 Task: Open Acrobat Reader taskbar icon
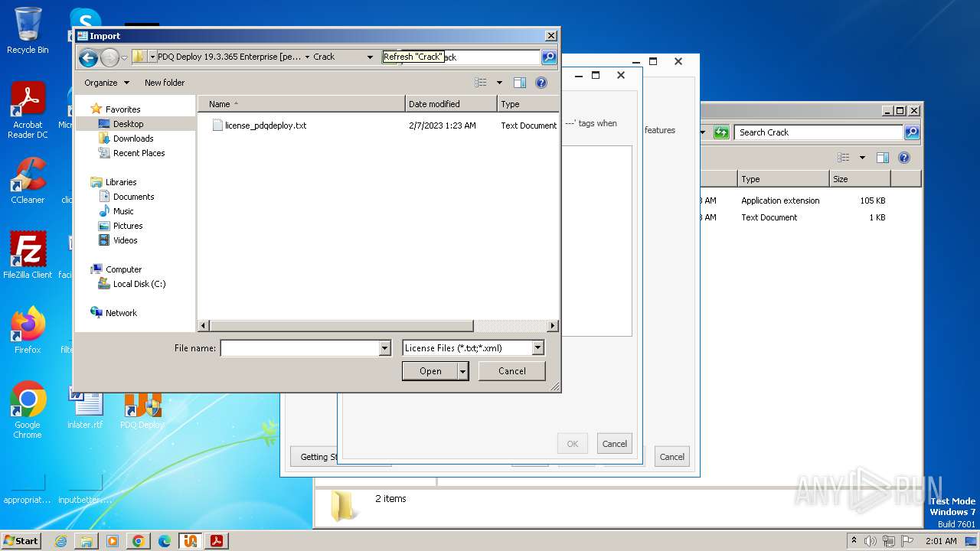pyautogui.click(x=217, y=541)
